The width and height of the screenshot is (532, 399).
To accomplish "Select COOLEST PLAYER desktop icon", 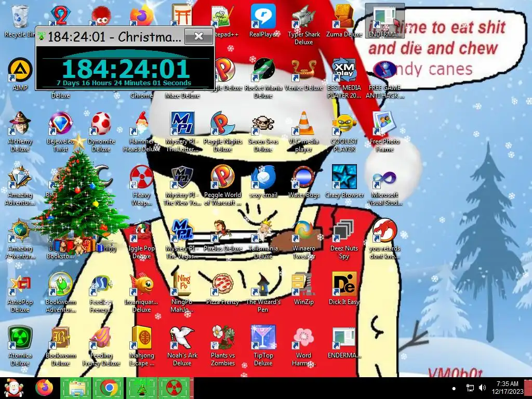I will click(344, 131).
